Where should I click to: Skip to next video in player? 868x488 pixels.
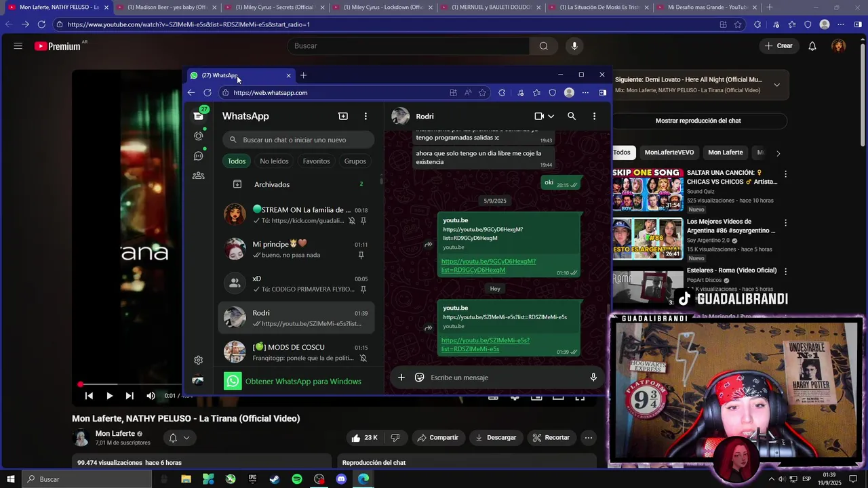coord(130,396)
